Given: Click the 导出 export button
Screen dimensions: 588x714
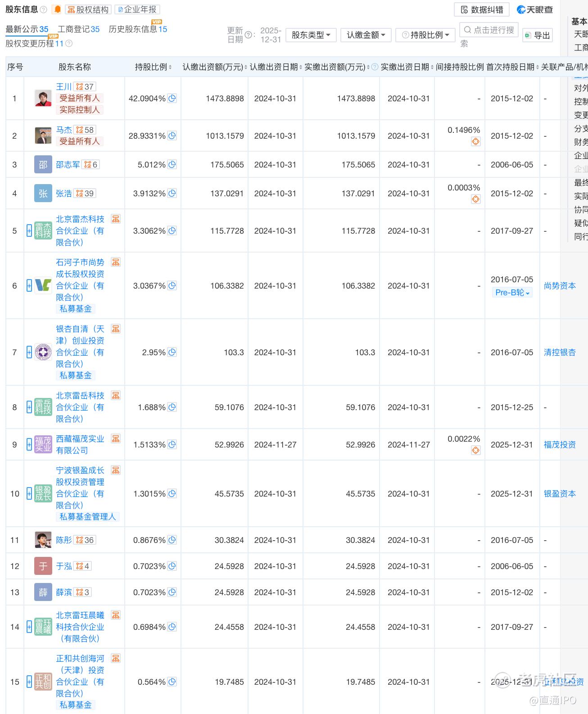Looking at the screenshot, I should (x=538, y=36).
